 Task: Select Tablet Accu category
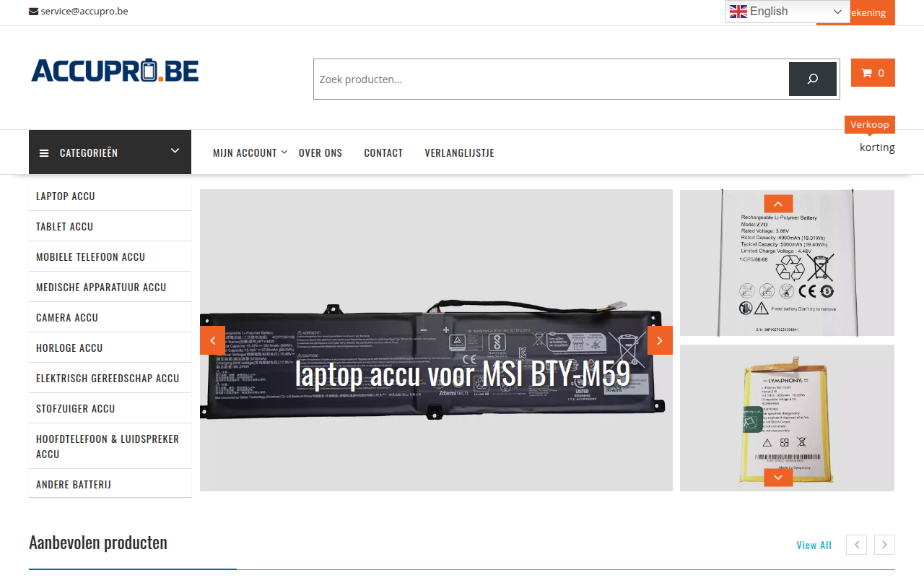pyautogui.click(x=110, y=226)
